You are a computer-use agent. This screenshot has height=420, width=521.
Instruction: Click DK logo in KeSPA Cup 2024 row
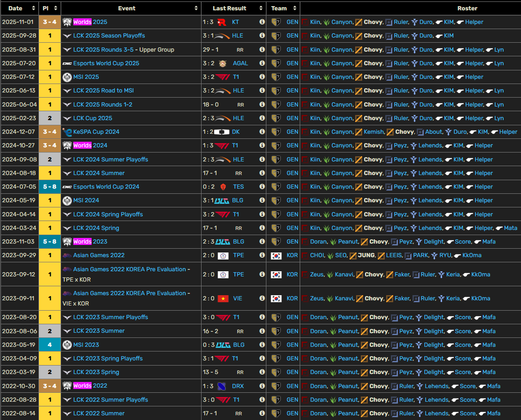coord(222,132)
